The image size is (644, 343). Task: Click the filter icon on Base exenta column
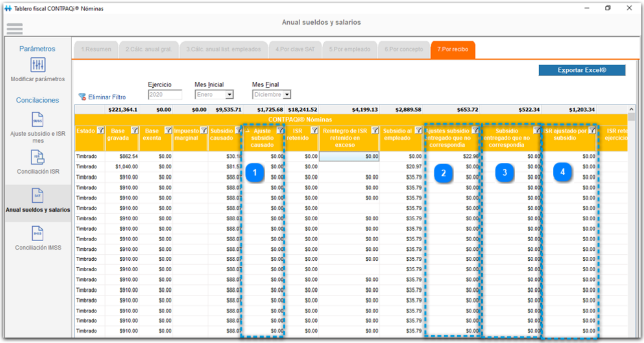click(x=168, y=130)
